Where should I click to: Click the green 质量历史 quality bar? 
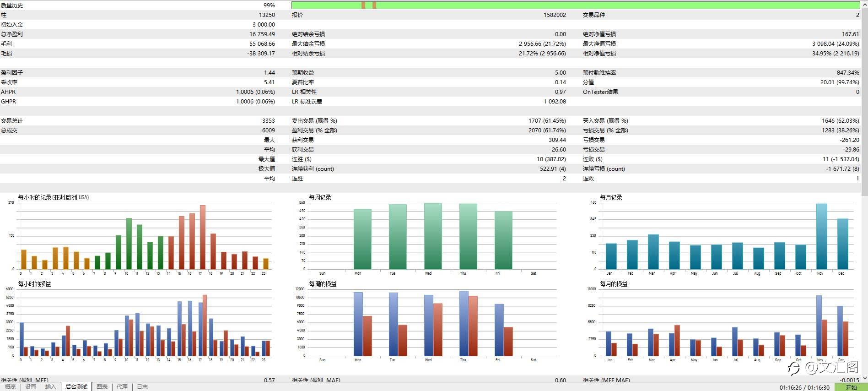pos(575,5)
